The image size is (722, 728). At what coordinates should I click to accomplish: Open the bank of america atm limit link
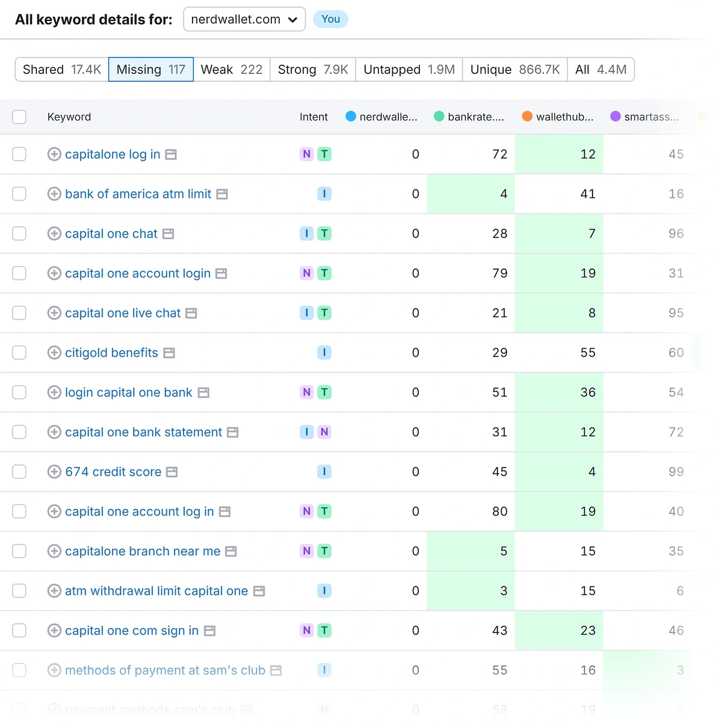(x=138, y=194)
